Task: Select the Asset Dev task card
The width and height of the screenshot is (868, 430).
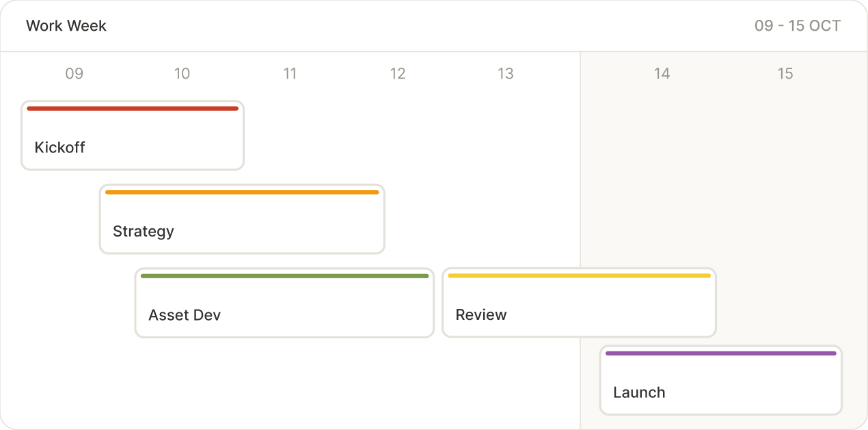Action: pos(284,303)
